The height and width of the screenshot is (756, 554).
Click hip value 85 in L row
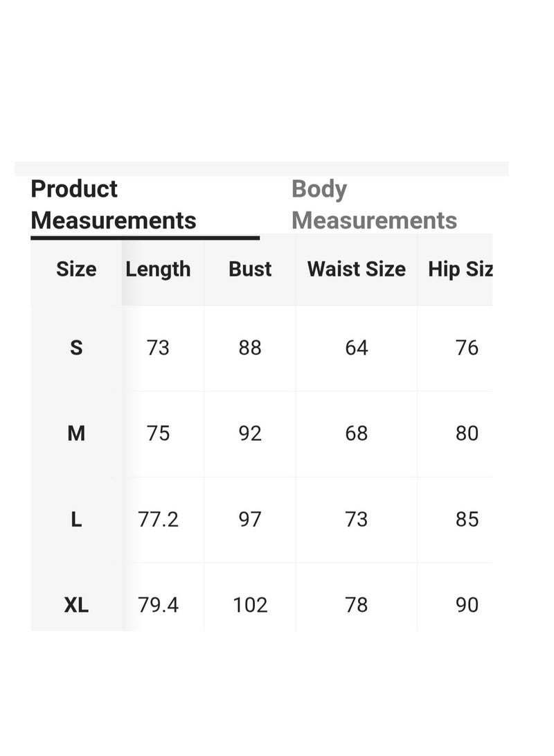coord(467,519)
